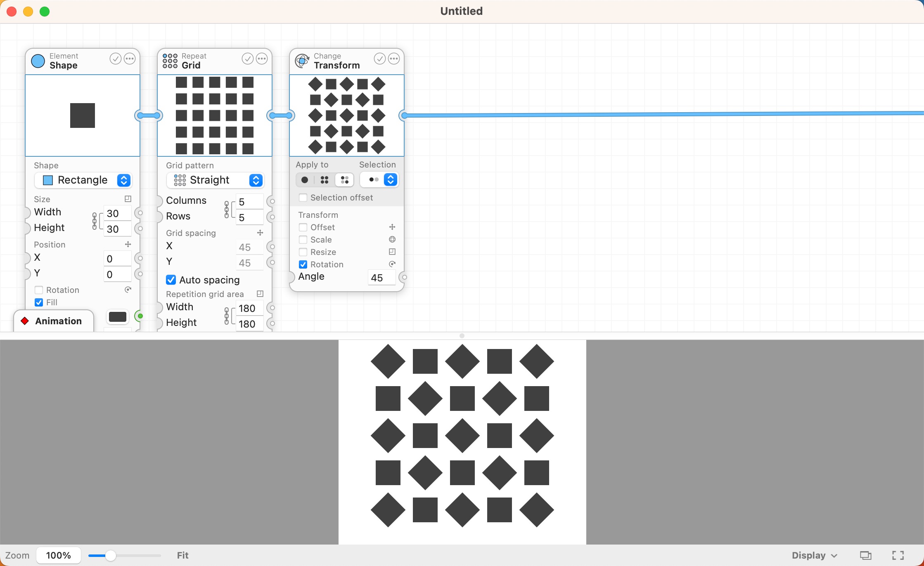Expand the Selection counter dropdown

tap(390, 179)
